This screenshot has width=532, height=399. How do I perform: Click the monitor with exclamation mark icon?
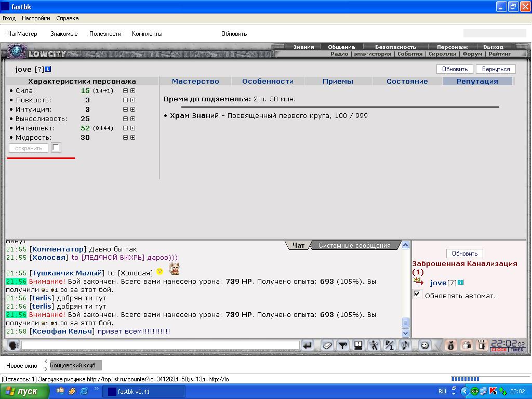coord(358,345)
